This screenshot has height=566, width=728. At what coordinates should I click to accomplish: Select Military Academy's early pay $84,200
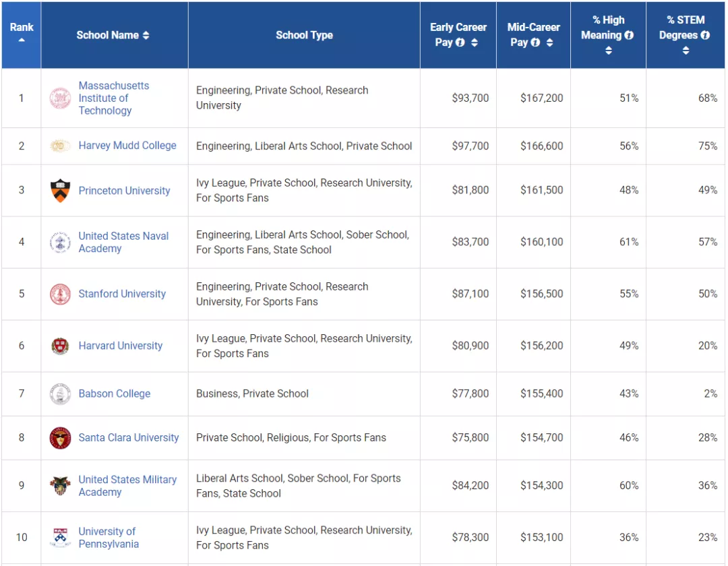tap(471, 485)
